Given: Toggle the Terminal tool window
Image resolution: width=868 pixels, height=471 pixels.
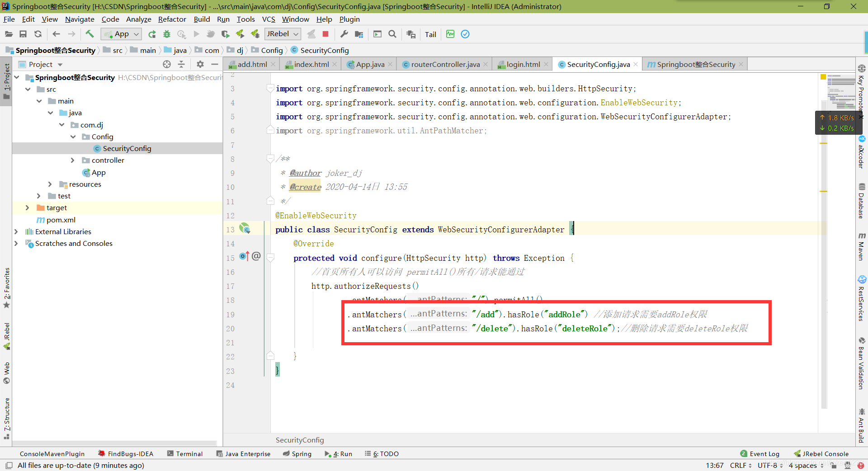Looking at the screenshot, I should [x=185, y=454].
